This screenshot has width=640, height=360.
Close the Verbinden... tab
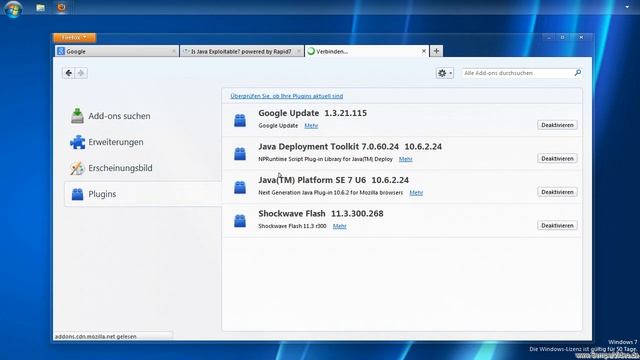[424, 51]
